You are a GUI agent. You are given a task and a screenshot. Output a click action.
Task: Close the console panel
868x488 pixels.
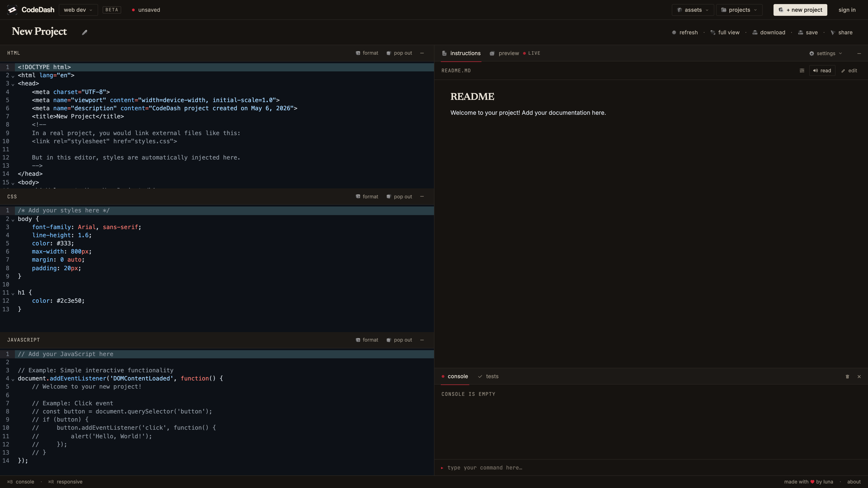859,377
